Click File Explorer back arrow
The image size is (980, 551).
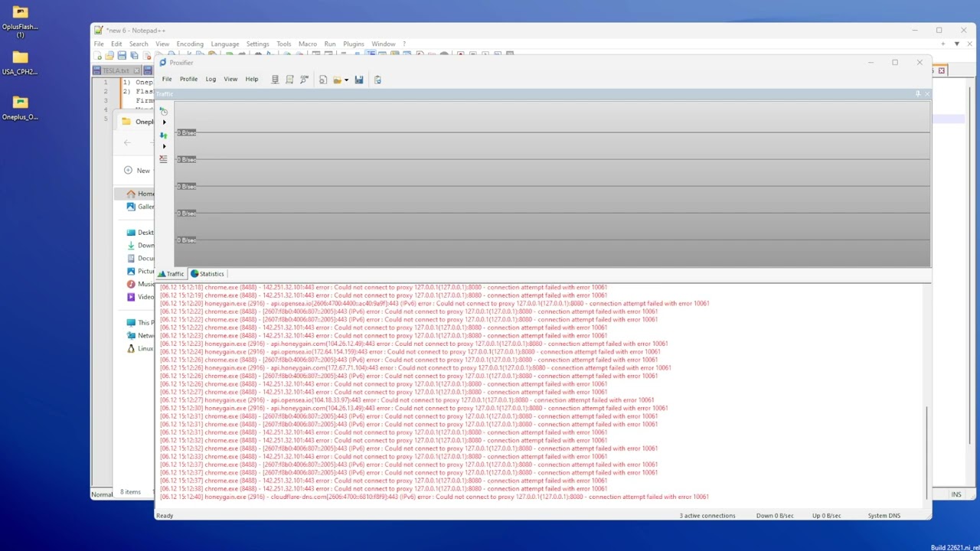click(127, 142)
